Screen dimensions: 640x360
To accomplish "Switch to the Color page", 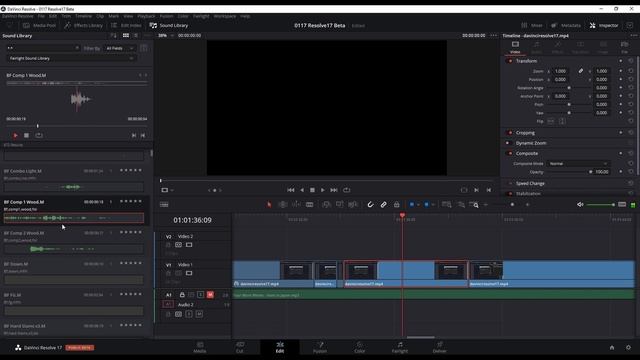I will [360, 347].
